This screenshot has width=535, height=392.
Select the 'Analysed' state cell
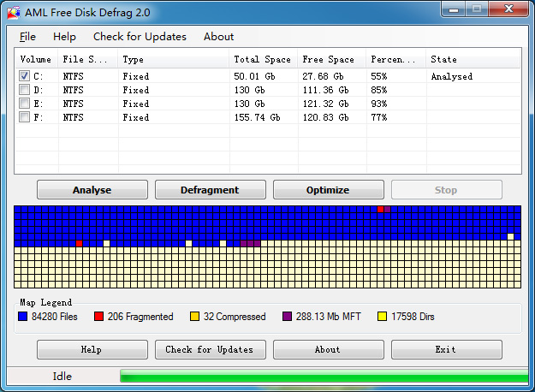click(x=452, y=76)
